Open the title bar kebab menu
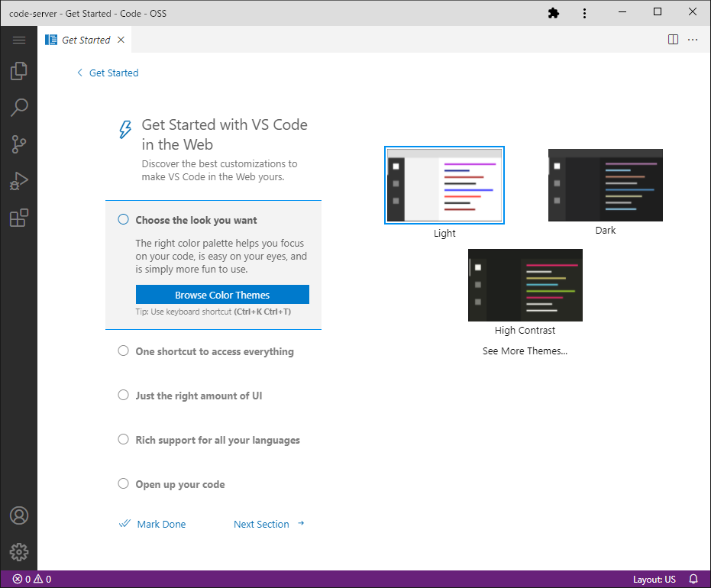The width and height of the screenshot is (711, 588). (584, 13)
